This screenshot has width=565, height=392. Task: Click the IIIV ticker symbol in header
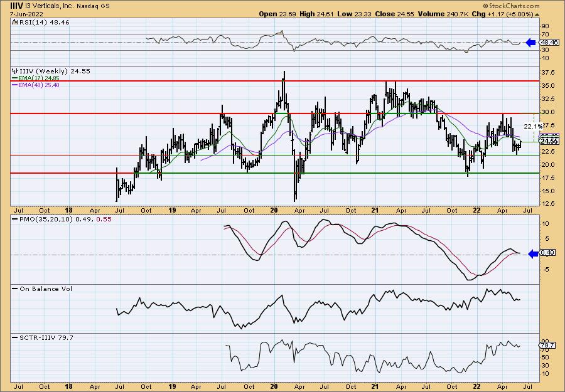tap(16, 6)
